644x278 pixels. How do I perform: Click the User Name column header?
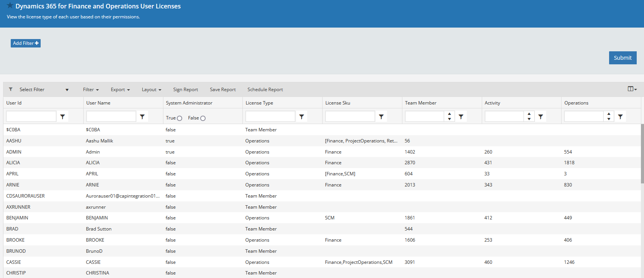pos(123,103)
